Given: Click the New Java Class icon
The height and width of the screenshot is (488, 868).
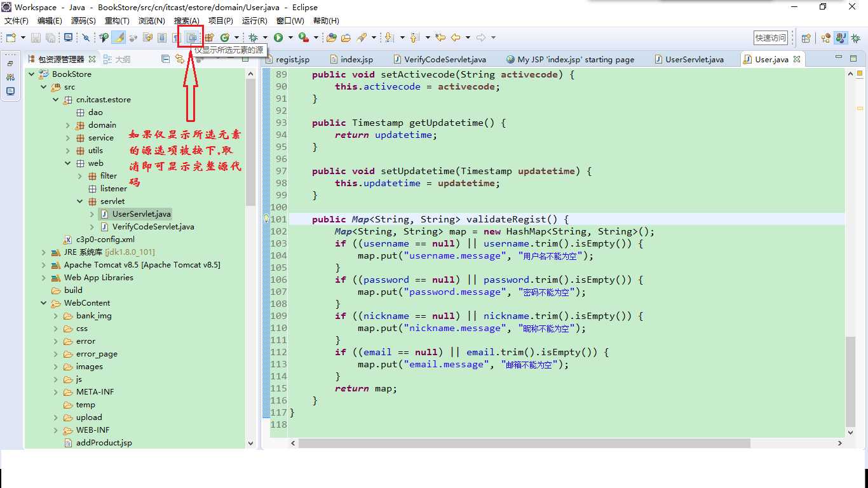Looking at the screenshot, I should point(224,37).
